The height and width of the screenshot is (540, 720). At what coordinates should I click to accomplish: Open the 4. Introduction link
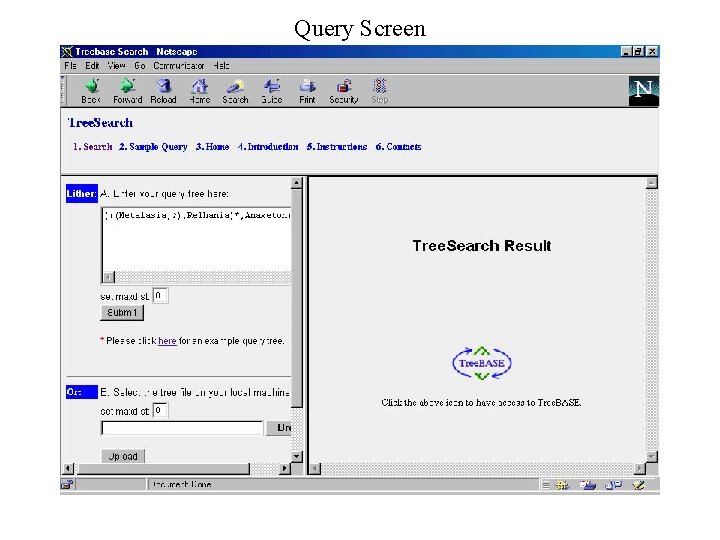[268, 147]
